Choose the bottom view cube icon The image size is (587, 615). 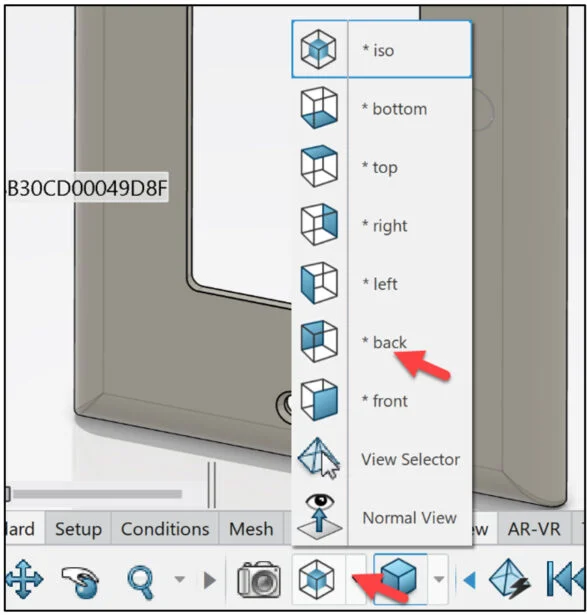click(x=319, y=108)
